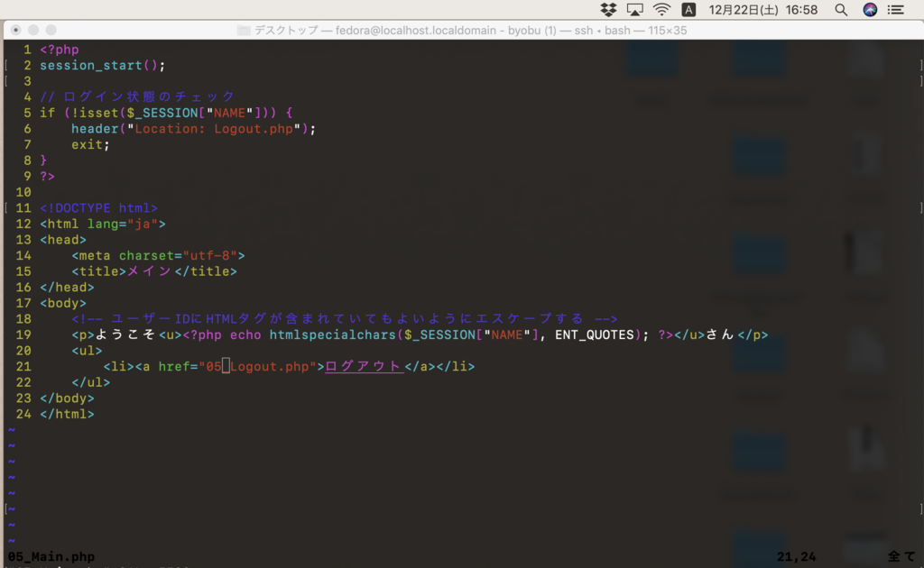Open the AirPlay display menu icon
The image size is (924, 568).
[634, 9]
